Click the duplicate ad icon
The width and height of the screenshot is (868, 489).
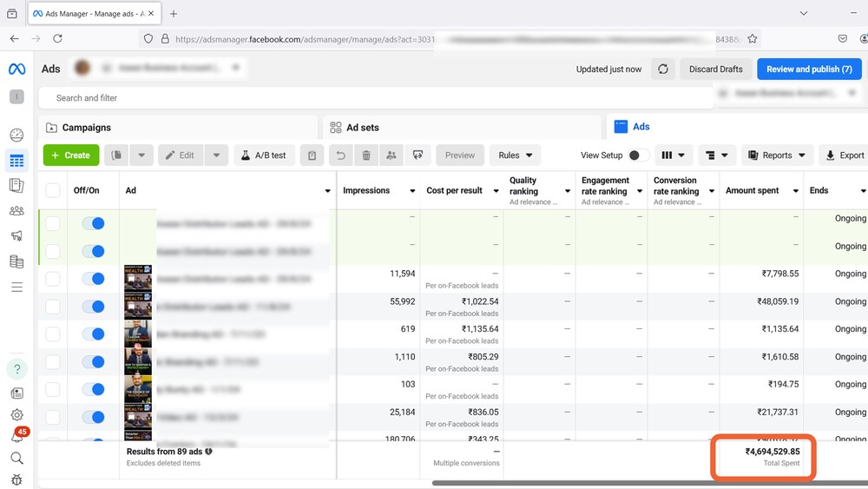pyautogui.click(x=116, y=155)
